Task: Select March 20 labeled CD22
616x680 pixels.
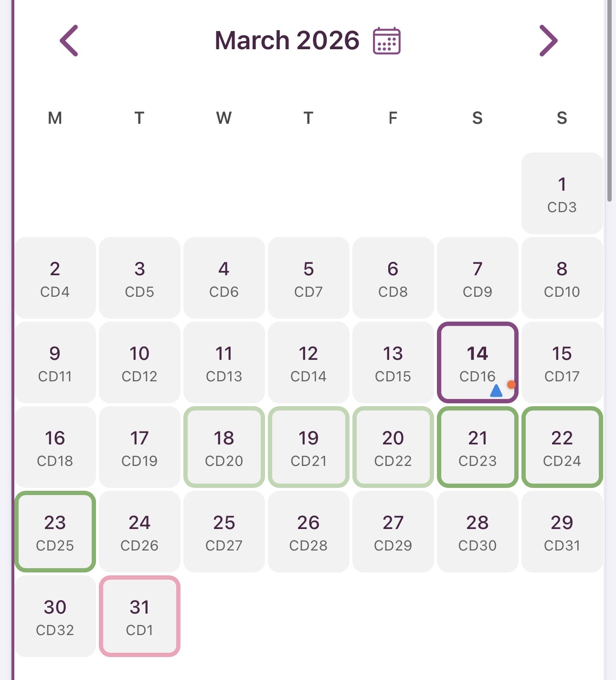Action: tap(393, 447)
